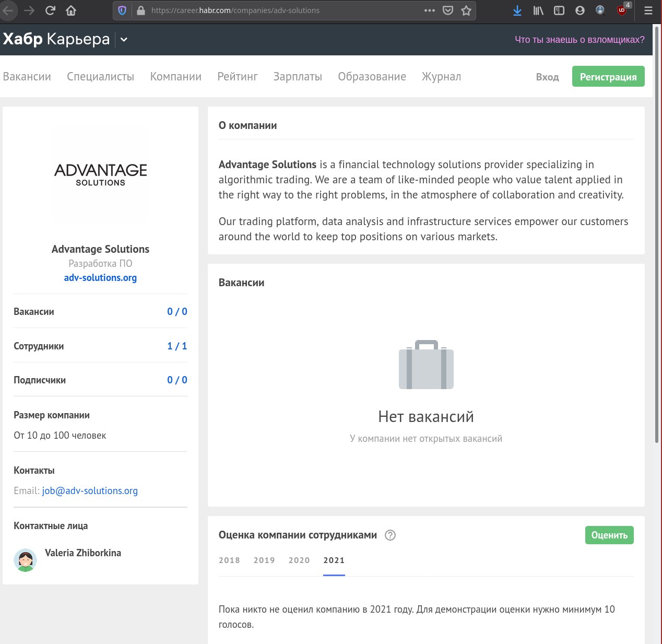The height and width of the screenshot is (644, 662).
Task: Save page to Pocket icon
Action: [448, 10]
